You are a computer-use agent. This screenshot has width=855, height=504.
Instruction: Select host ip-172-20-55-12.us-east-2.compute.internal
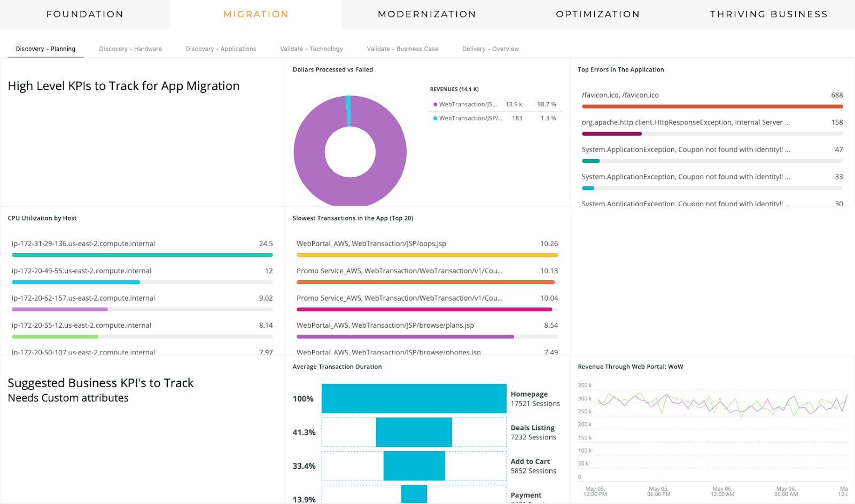point(142,330)
